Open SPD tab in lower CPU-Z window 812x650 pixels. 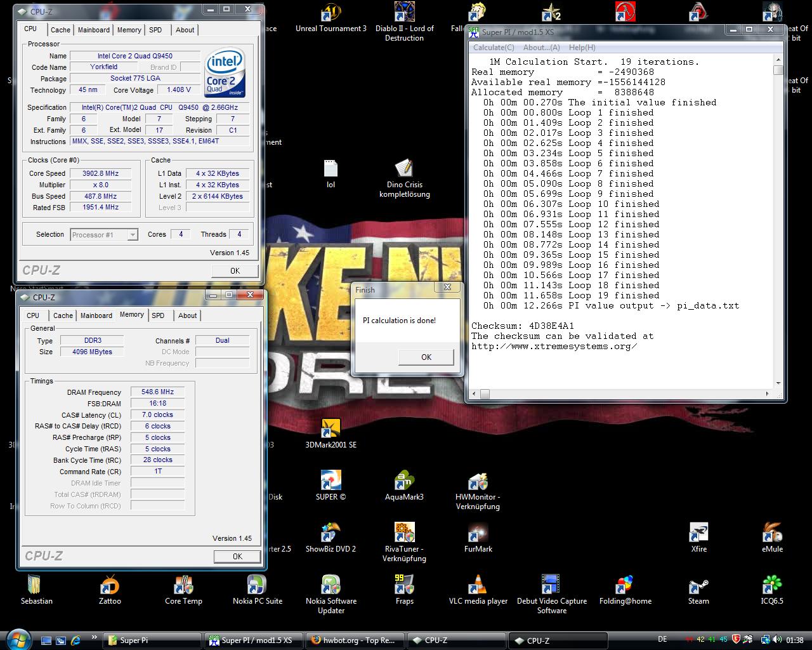158,315
